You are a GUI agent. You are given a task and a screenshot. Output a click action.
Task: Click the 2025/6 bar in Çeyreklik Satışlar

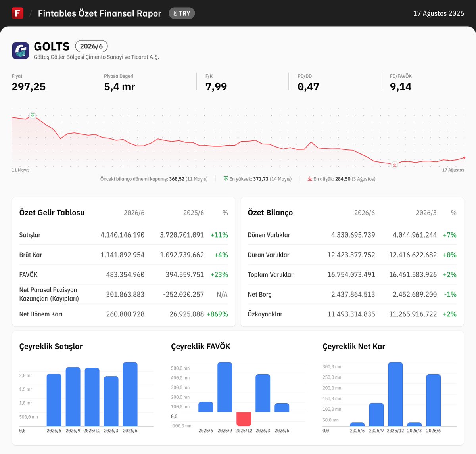coord(54,400)
